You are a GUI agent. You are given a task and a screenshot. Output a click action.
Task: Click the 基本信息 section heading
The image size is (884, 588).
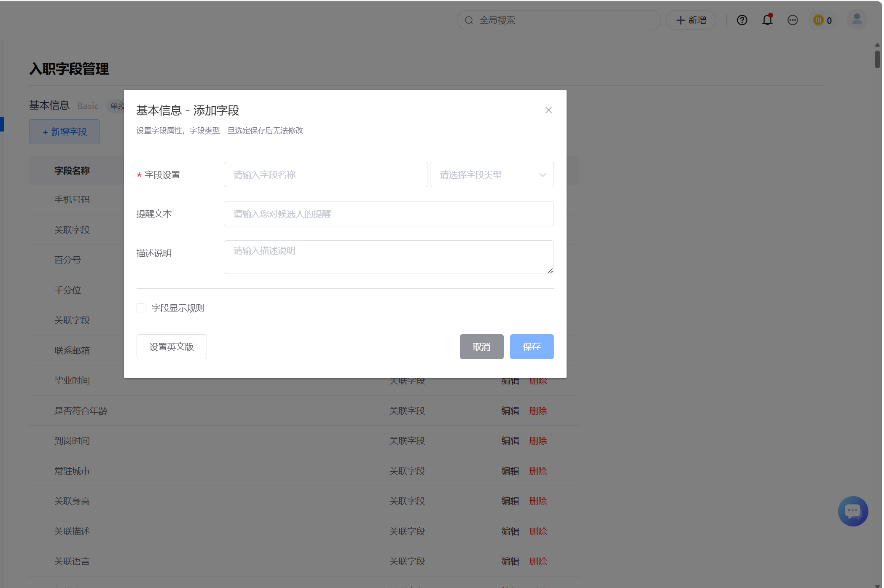[49, 105]
